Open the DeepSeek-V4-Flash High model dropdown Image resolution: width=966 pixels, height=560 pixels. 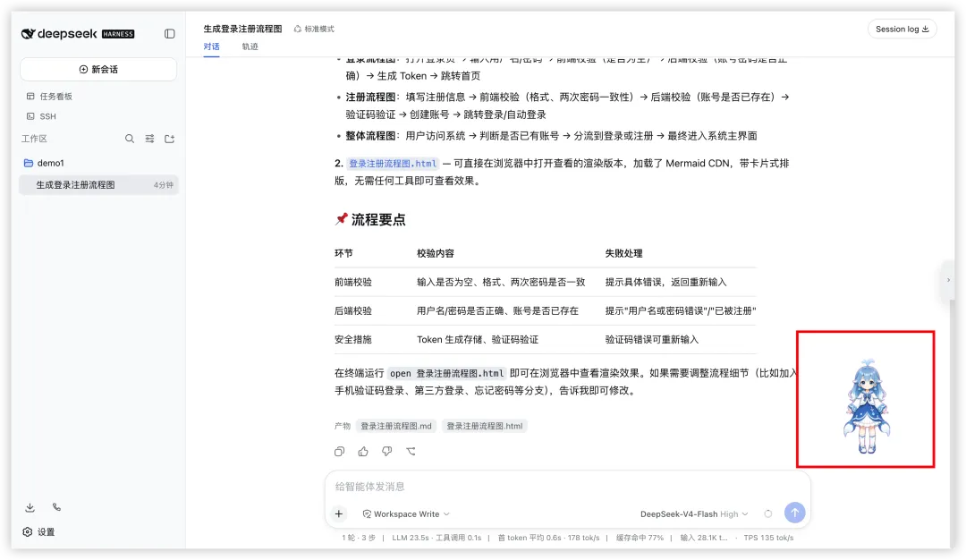click(x=694, y=514)
